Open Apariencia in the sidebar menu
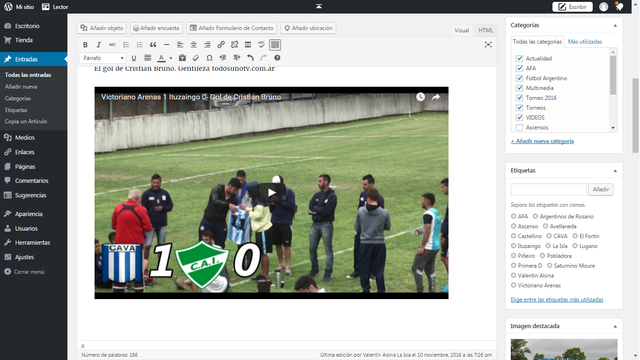This screenshot has height=360, width=640. (x=33, y=214)
